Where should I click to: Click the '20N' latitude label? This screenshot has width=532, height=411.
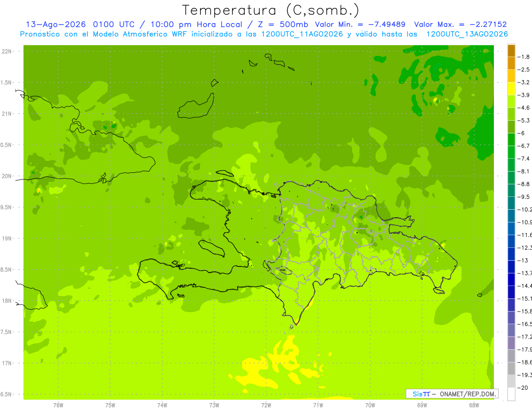7,176
